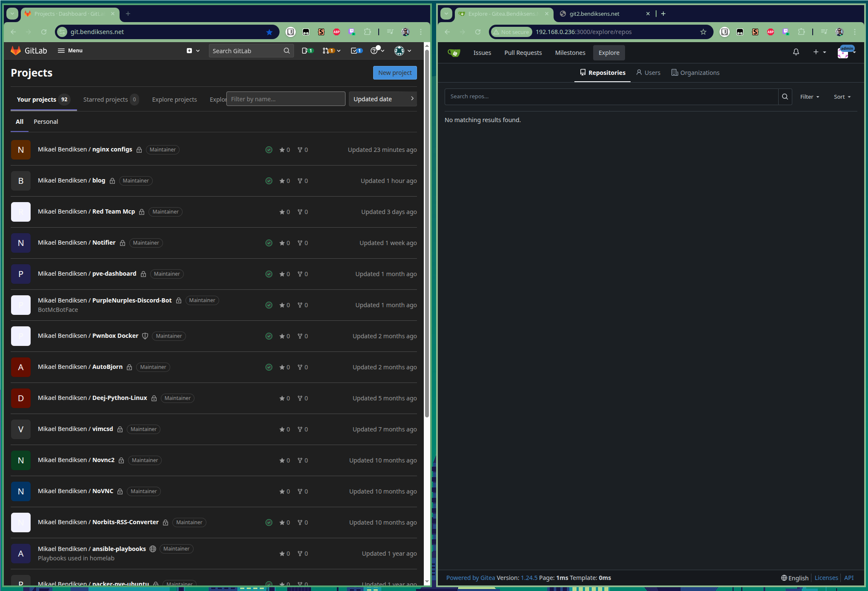Select Explore projects tab
This screenshot has height=591, width=868.
pyautogui.click(x=174, y=100)
